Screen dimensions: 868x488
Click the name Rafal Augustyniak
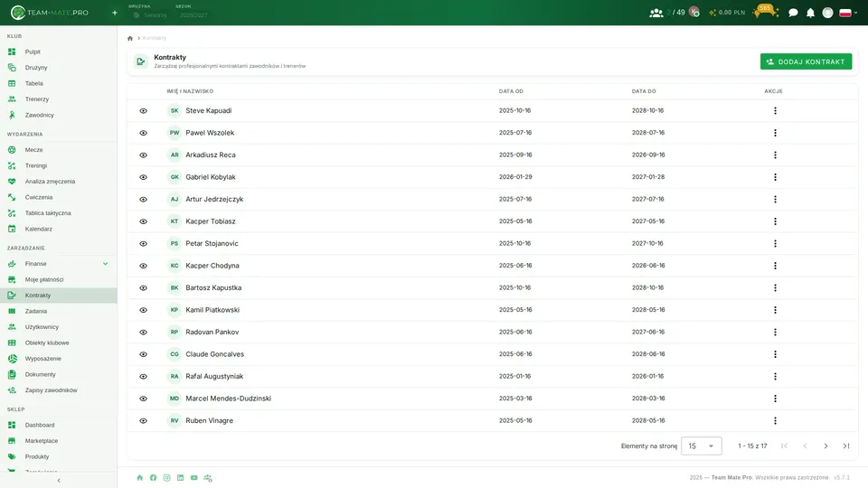point(214,376)
